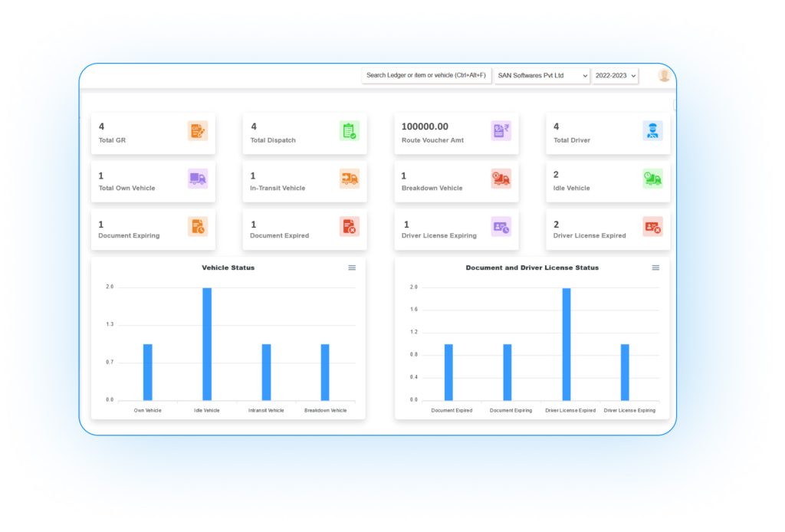Image resolution: width=785 pixels, height=532 pixels.
Task: Click the Total GR clipboard icon
Action: click(x=198, y=130)
